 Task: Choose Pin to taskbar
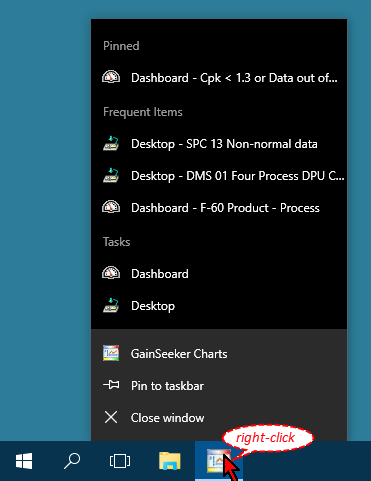coord(219,386)
